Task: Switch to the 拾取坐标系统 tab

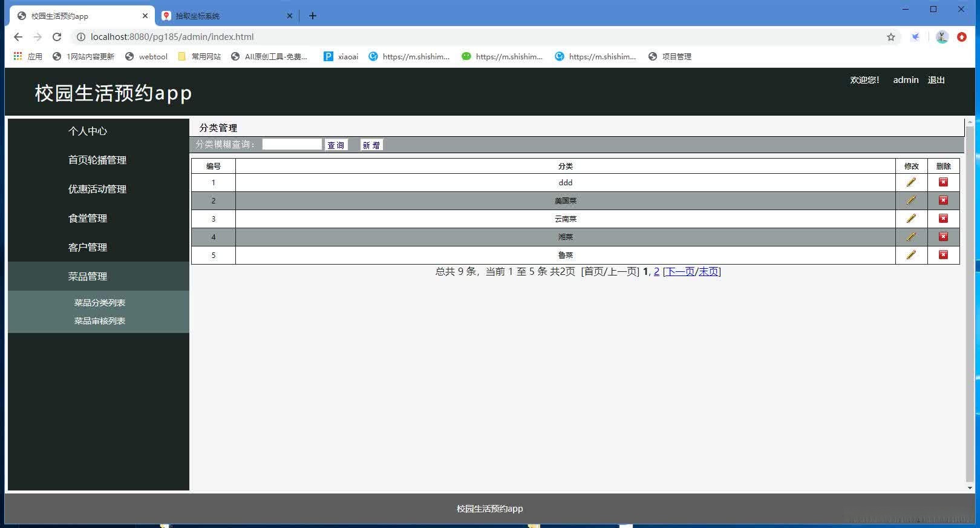Action: tap(227, 16)
